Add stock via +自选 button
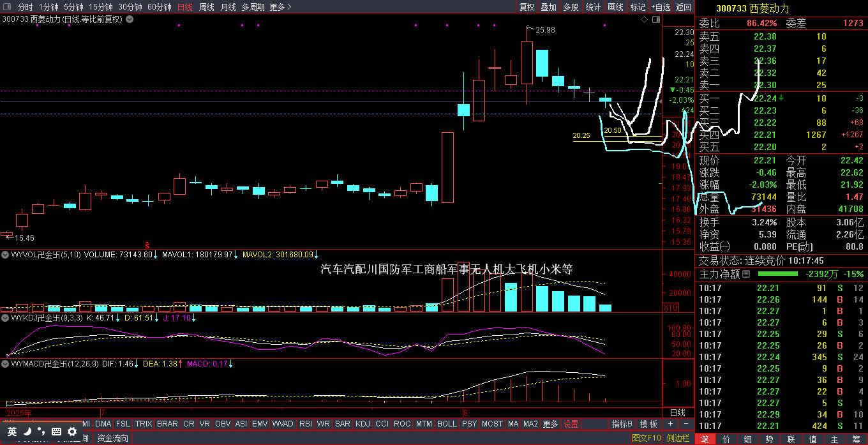The height and width of the screenshot is (445, 868). click(661, 7)
